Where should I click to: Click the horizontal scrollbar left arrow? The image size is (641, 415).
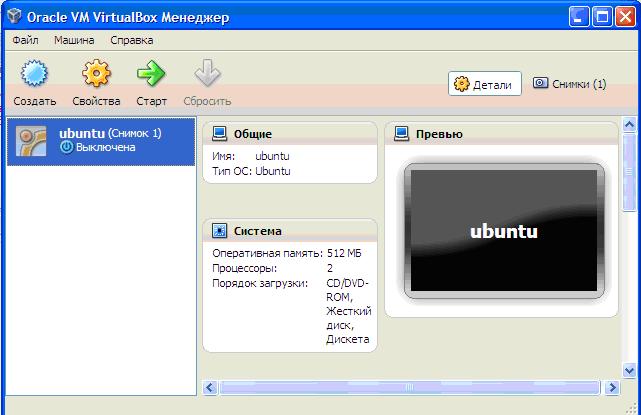(210, 387)
